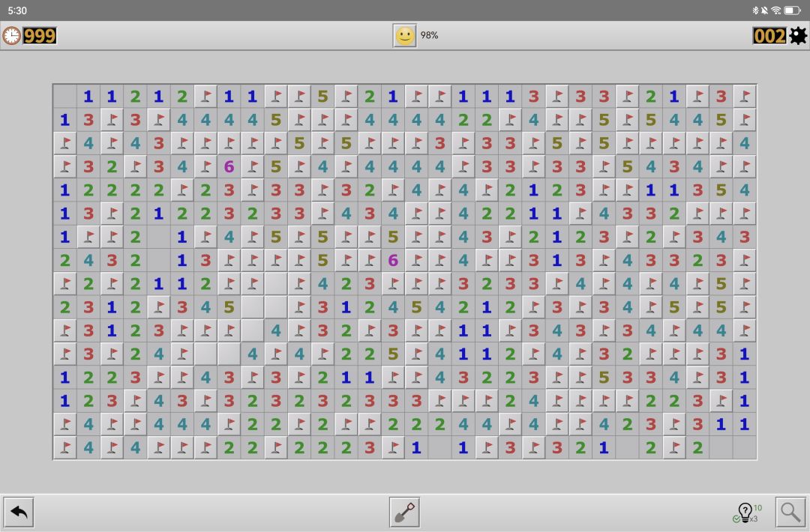Tap the clock icon beside the timer
810x532 pixels.
click(11, 36)
